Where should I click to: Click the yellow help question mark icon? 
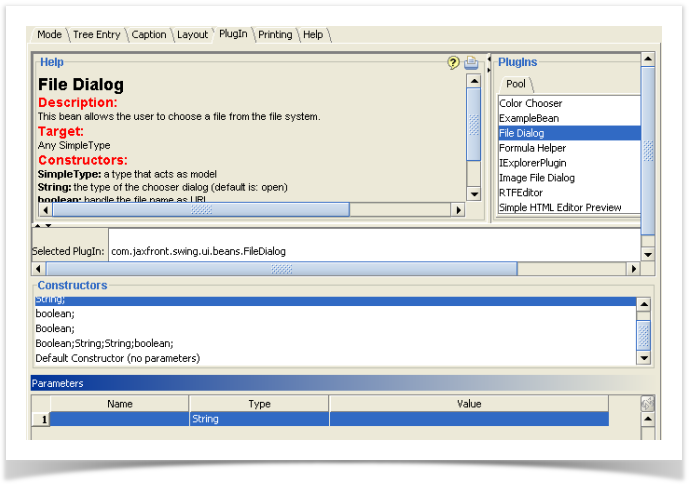453,63
